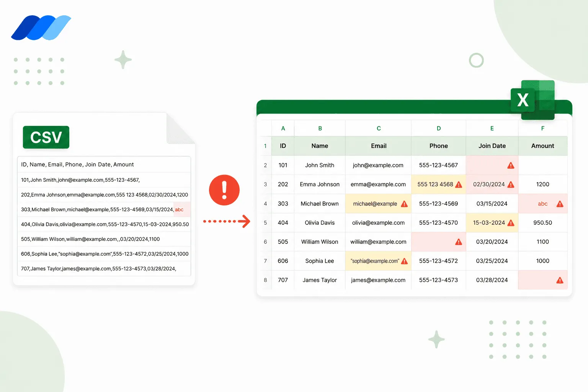The image size is (588, 392).
Task: Click warning icon in James Taylor's Amount cell
Action: (x=560, y=280)
